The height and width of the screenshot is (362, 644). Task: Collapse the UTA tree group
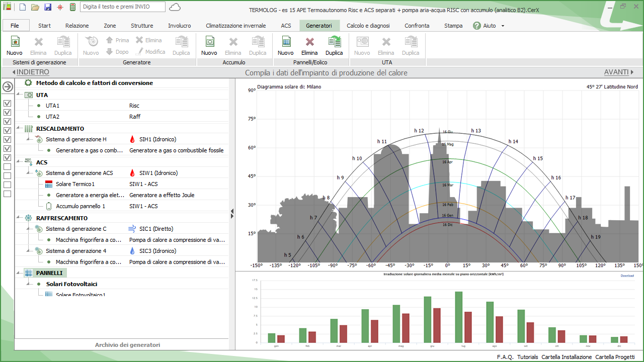click(19, 95)
